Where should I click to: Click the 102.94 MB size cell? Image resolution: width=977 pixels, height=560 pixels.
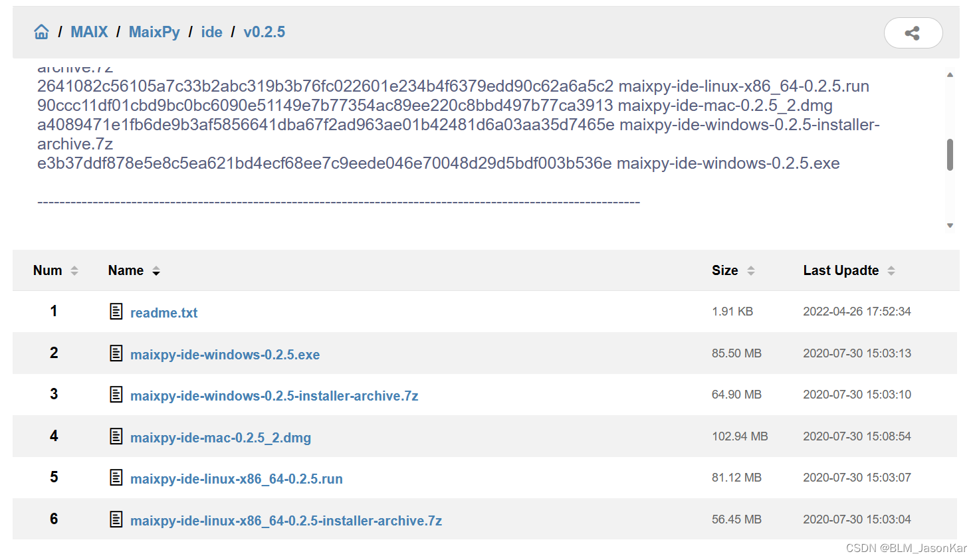click(740, 436)
